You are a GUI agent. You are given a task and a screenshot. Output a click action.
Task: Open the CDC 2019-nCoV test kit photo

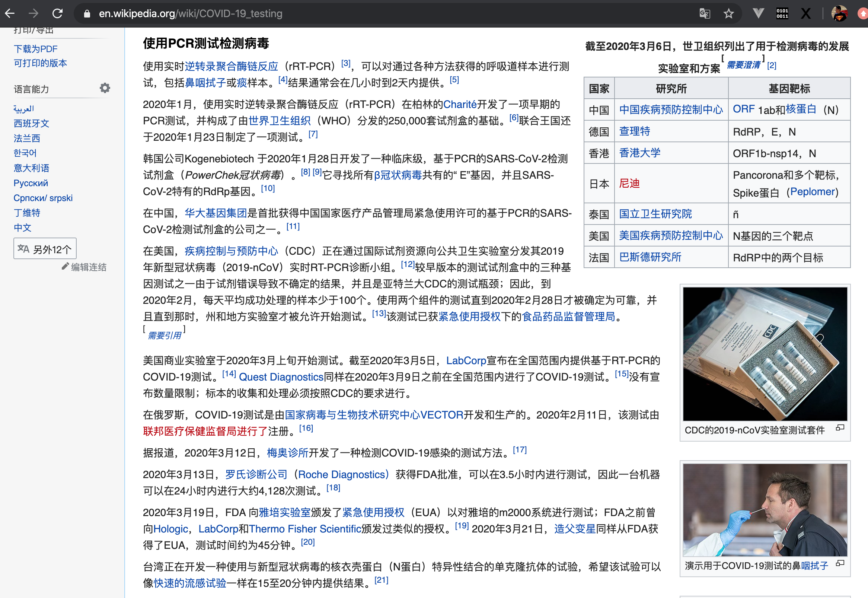click(x=765, y=354)
